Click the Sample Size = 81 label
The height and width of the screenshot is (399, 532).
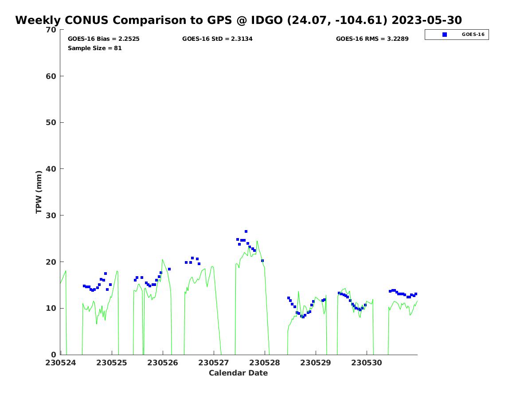click(x=95, y=48)
